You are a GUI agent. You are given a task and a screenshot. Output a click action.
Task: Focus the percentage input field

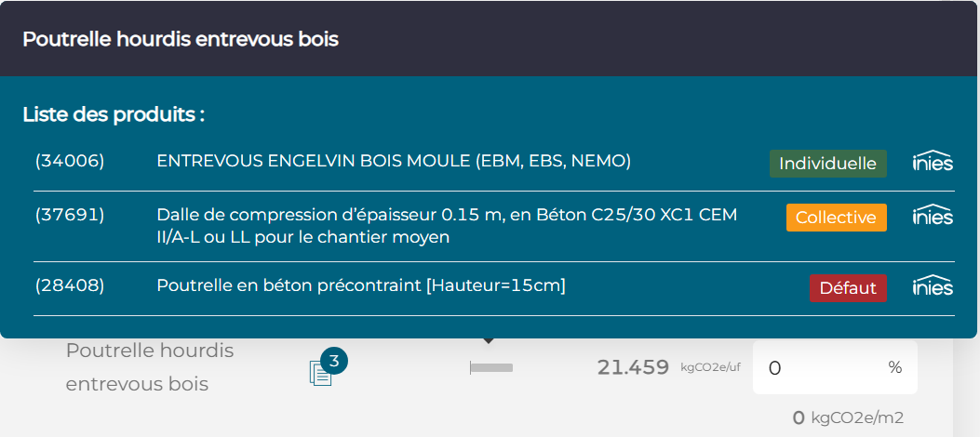click(819, 368)
